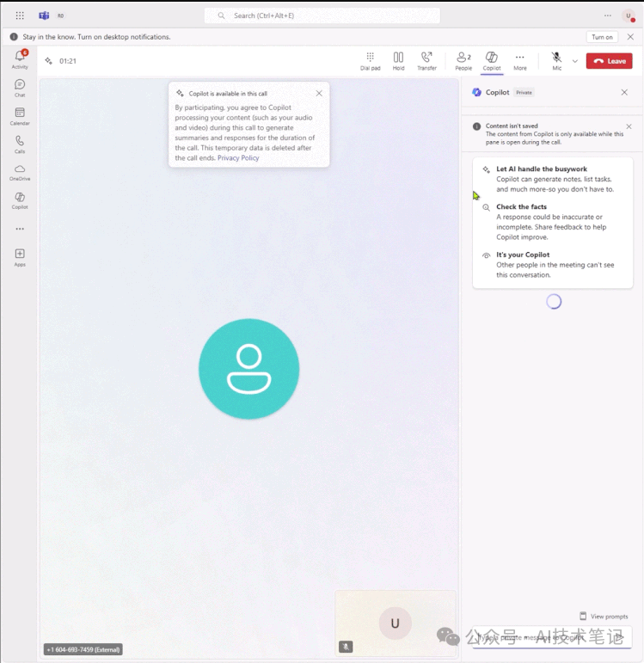This screenshot has width=644, height=663.
Task: Click the call status sparkle icon beside timer
Action: pos(49,61)
